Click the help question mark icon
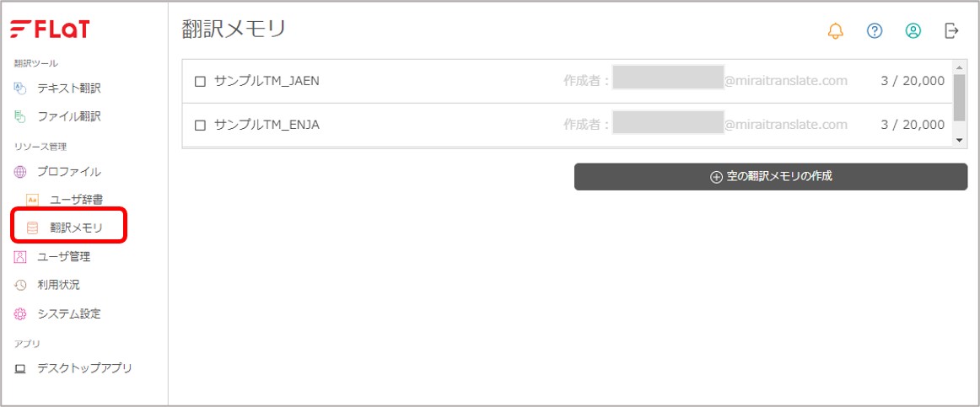Image resolution: width=980 pixels, height=407 pixels. click(875, 30)
